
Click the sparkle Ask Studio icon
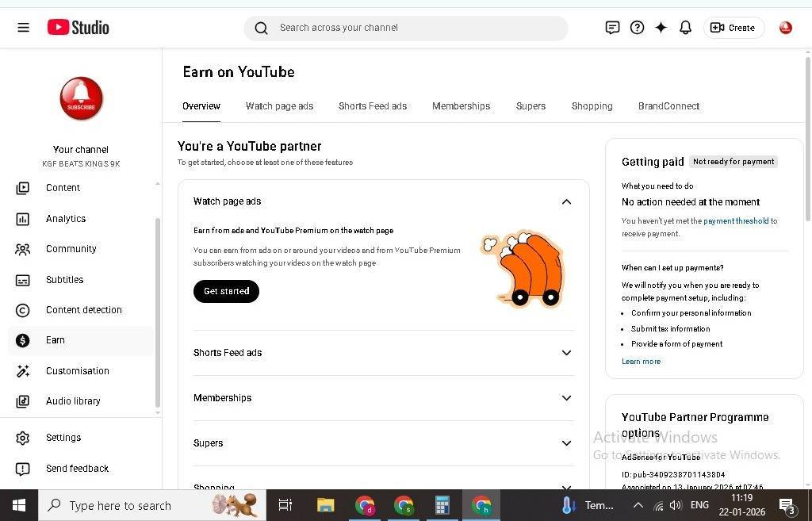[661, 28]
